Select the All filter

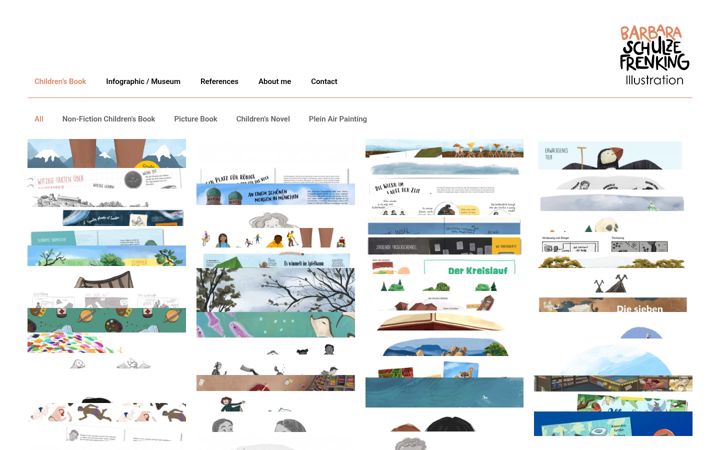click(x=39, y=119)
